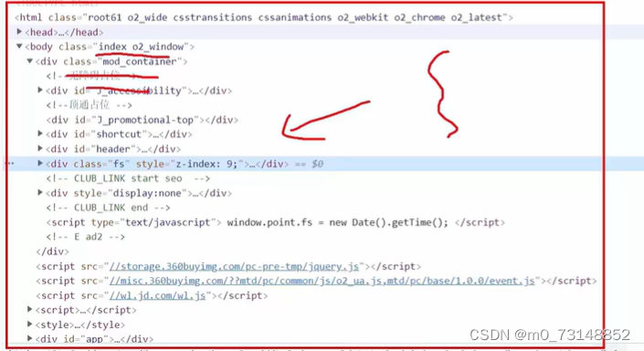
Task: Click the == $0 marker
Action: coord(310,164)
